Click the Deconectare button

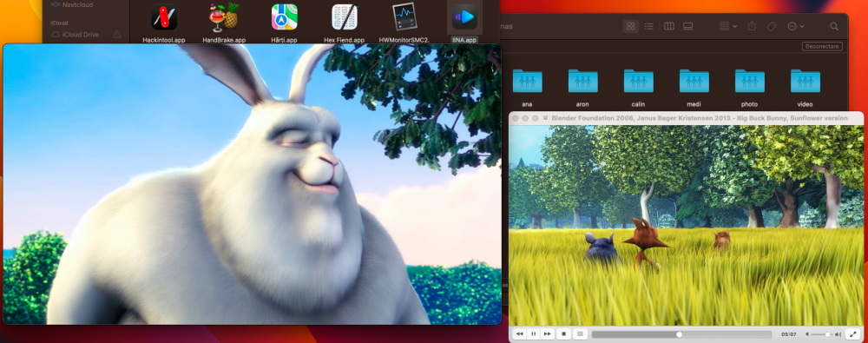click(822, 47)
